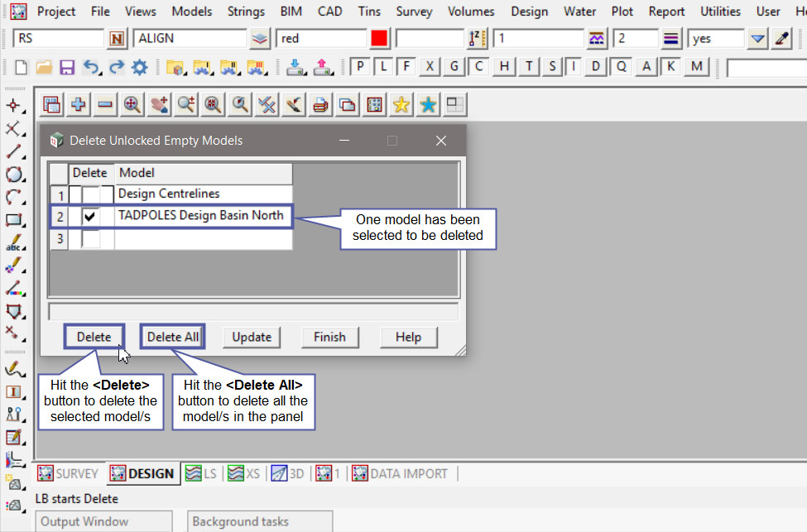Check Delete box for Design Centrelines
The width and height of the screenshot is (807, 532).
click(x=90, y=194)
